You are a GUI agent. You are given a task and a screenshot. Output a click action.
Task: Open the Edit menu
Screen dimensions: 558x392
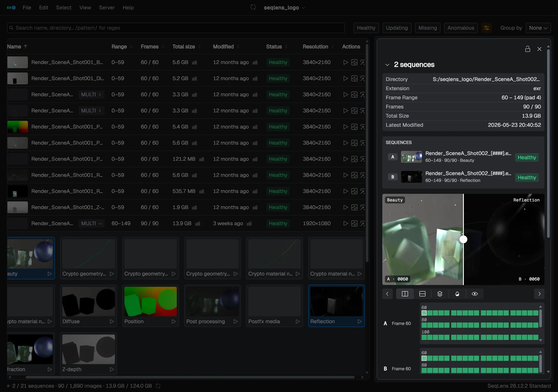pos(44,8)
